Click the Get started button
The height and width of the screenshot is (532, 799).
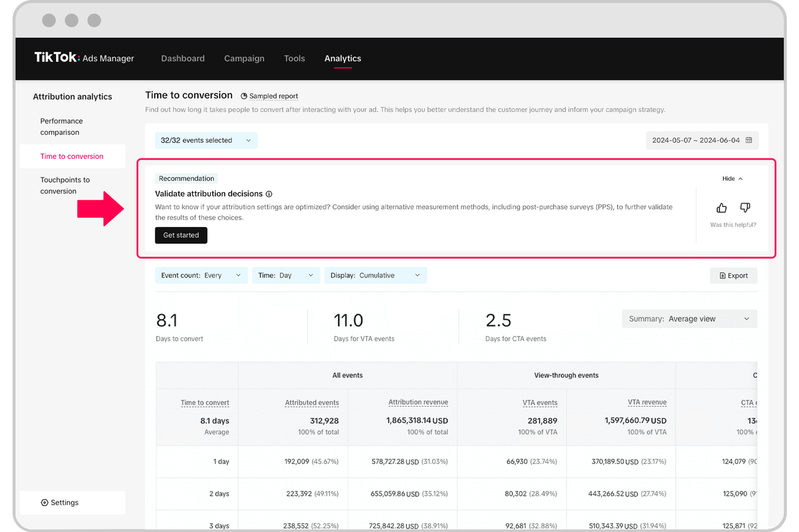tap(181, 235)
